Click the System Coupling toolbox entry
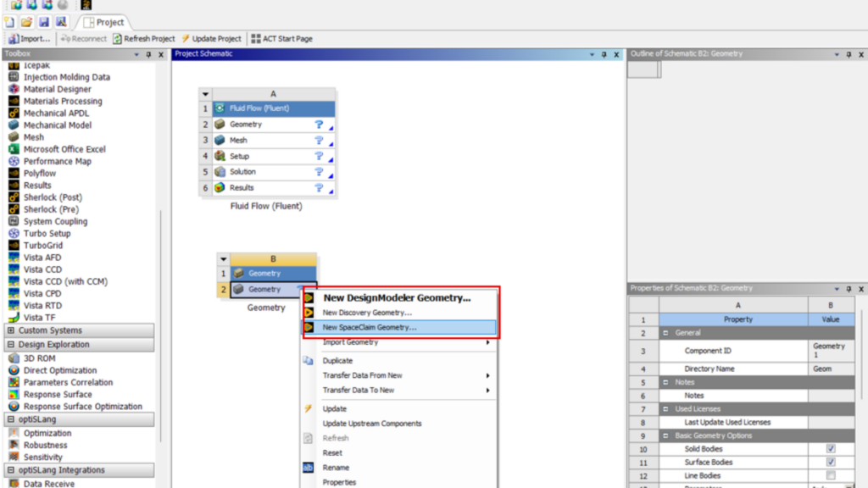868x488 pixels. tap(55, 221)
